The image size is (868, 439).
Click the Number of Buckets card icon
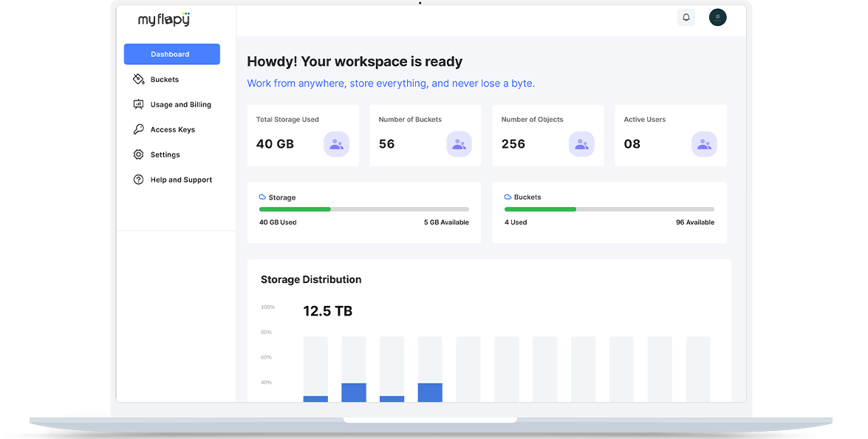click(x=459, y=144)
